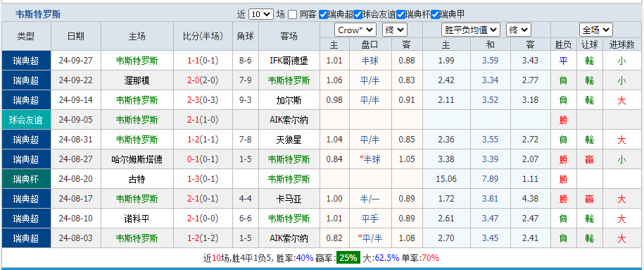Image resolution: width=644 pixels, height=270 pixels.
Task: Click handicap 半/一 in the 24-08-17 row
Action: point(370,199)
